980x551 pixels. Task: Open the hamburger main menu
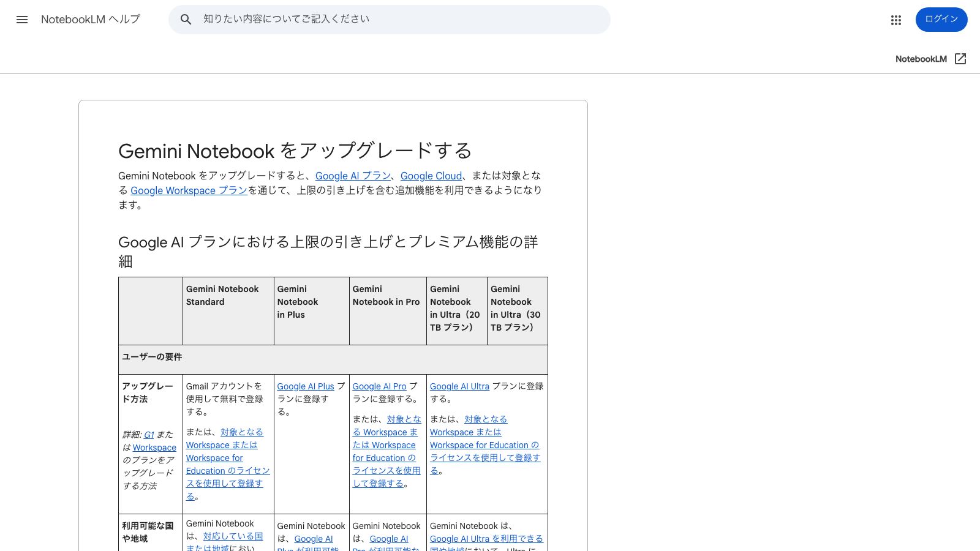click(x=22, y=20)
